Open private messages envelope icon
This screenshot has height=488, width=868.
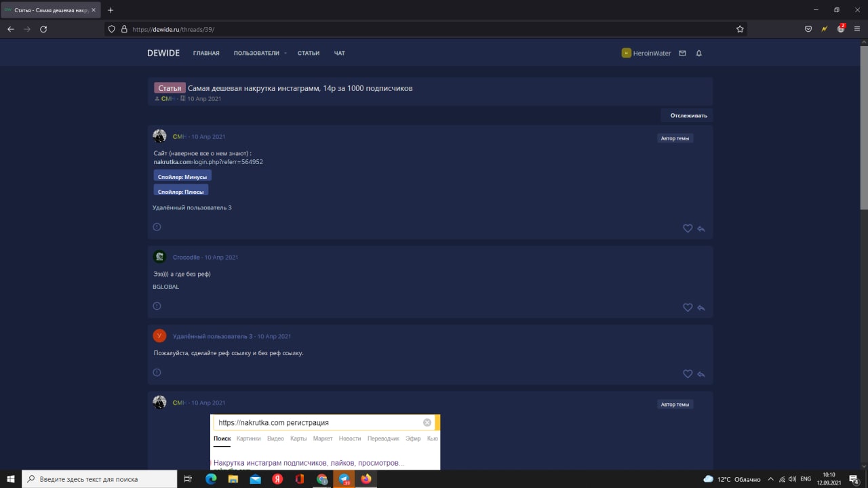pyautogui.click(x=682, y=53)
